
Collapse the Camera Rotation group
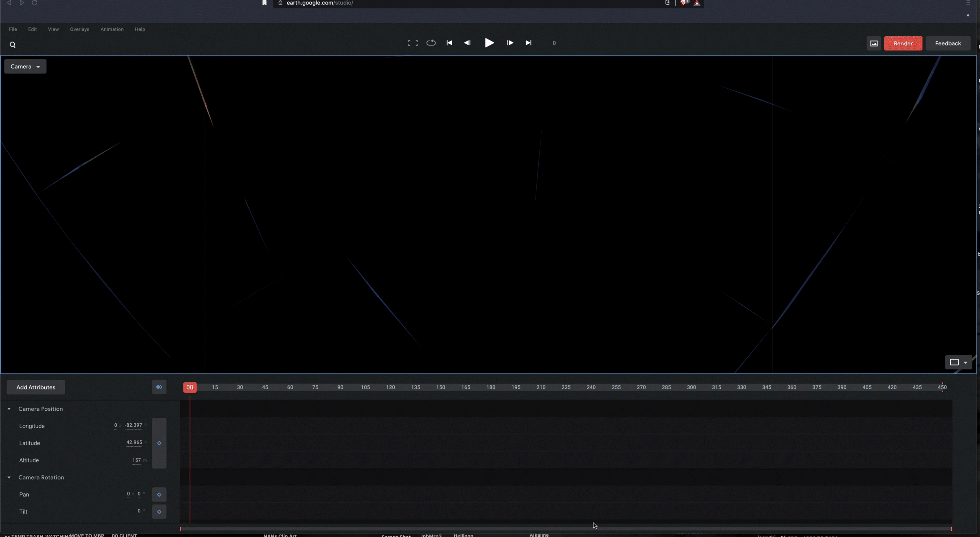click(x=9, y=477)
